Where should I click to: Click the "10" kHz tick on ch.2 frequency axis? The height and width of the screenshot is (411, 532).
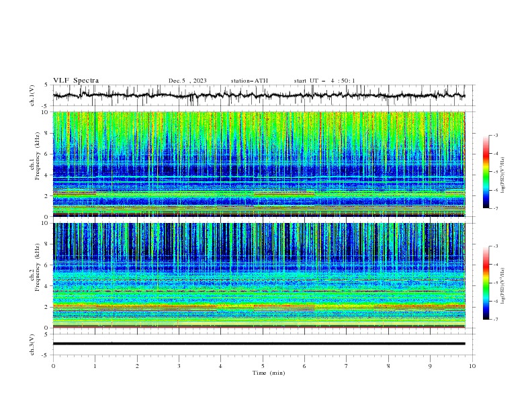(x=45, y=223)
